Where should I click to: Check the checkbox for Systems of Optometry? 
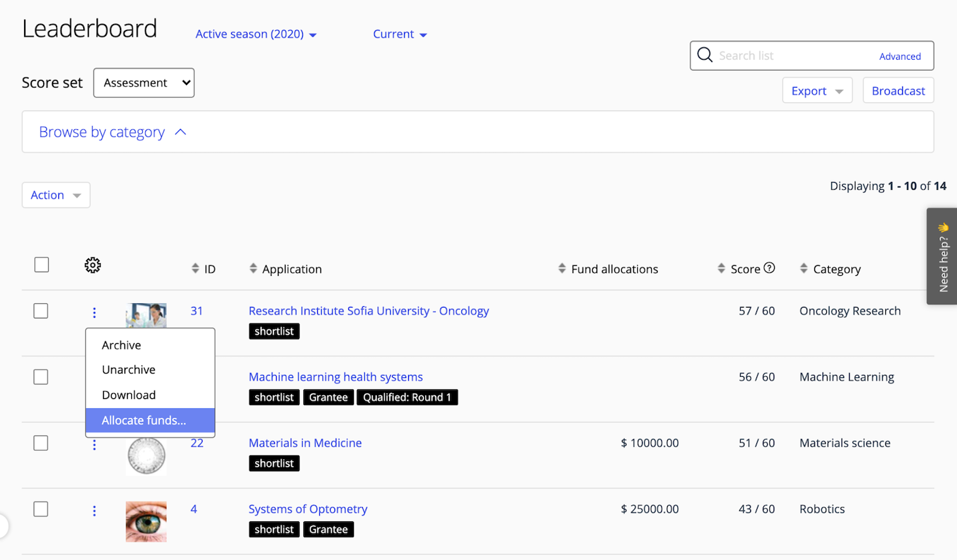click(x=41, y=509)
